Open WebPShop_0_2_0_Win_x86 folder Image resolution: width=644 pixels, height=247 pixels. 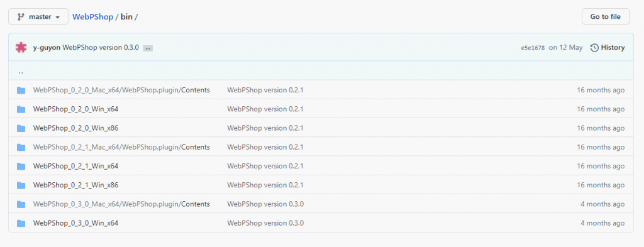(75, 128)
